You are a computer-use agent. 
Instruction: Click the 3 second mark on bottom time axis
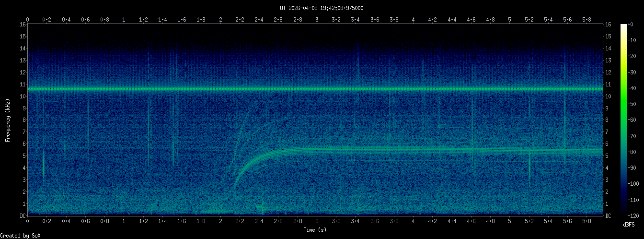point(317,222)
